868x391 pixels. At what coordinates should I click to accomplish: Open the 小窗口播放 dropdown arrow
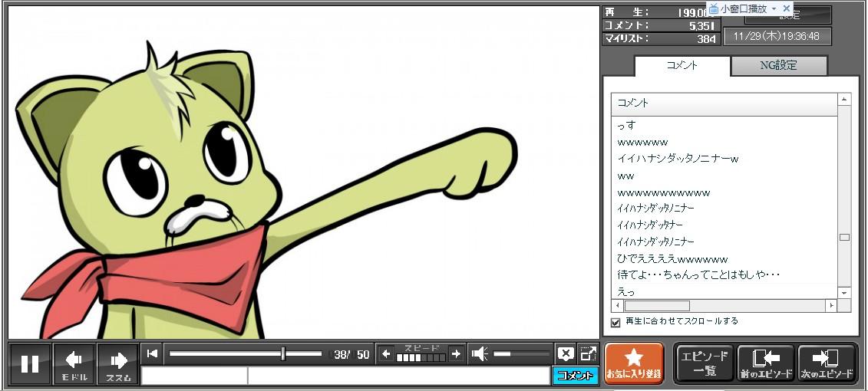point(774,8)
